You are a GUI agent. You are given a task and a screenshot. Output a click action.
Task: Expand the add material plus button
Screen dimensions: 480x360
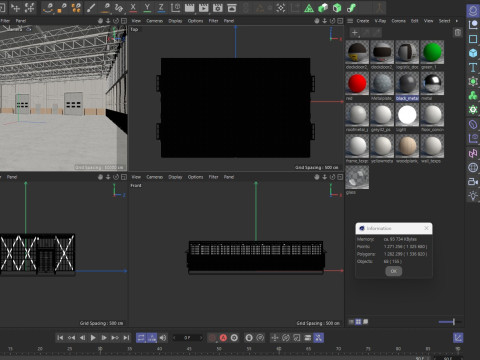tap(355, 33)
